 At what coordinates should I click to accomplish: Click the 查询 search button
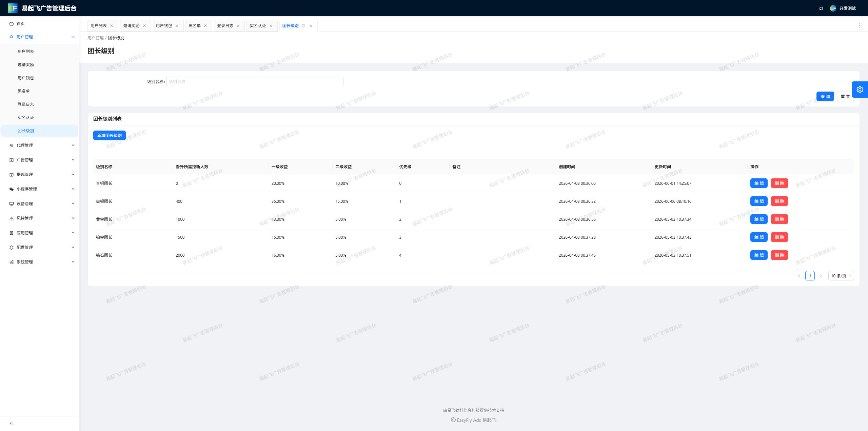click(x=825, y=97)
